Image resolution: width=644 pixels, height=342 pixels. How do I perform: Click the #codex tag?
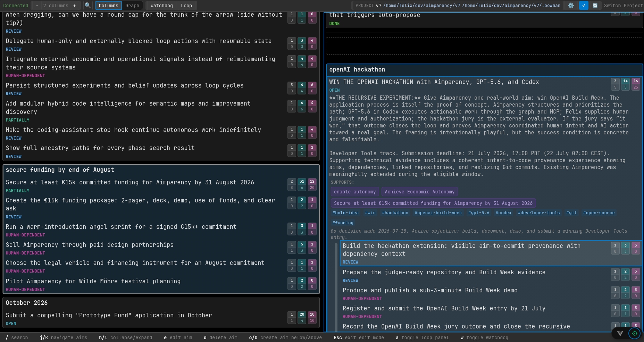click(x=503, y=213)
